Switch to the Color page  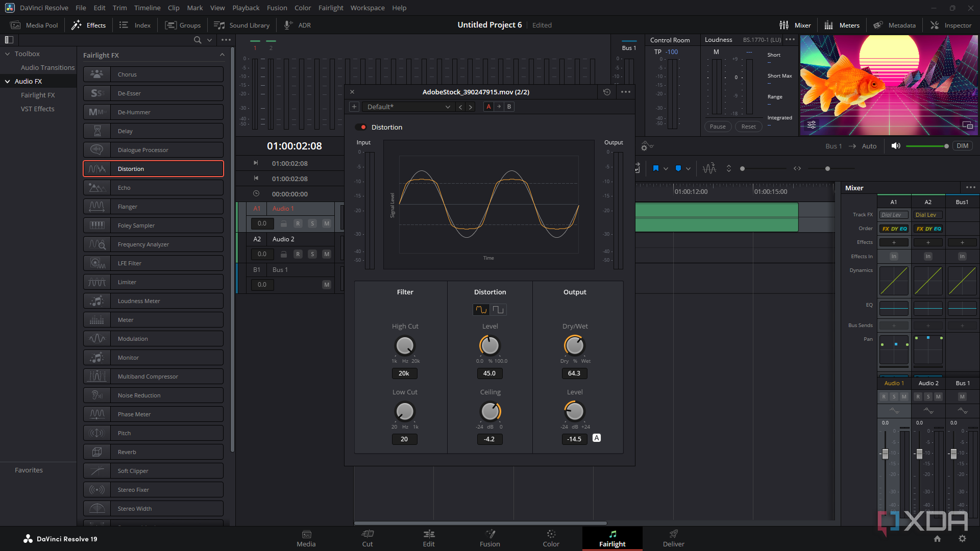(551, 539)
